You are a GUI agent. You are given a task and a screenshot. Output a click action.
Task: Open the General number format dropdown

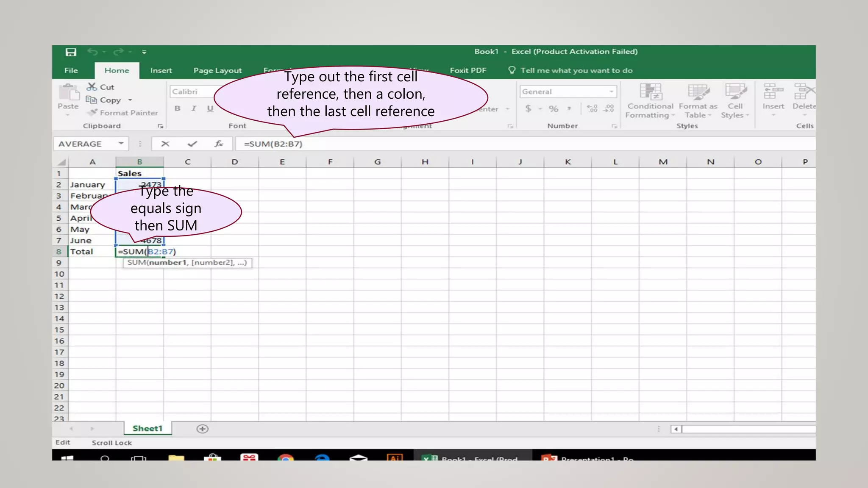(x=611, y=91)
